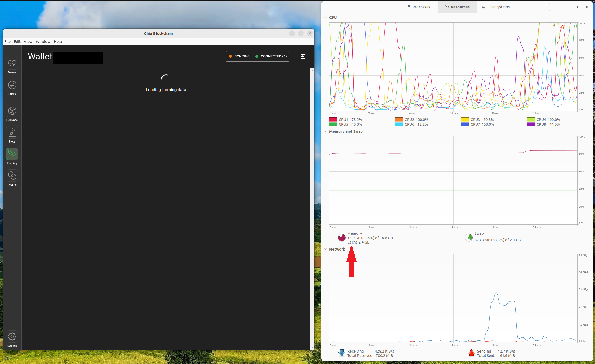The height and width of the screenshot is (364, 595).
Task: Minimize the System Monitor window
Action: [x=566, y=7]
